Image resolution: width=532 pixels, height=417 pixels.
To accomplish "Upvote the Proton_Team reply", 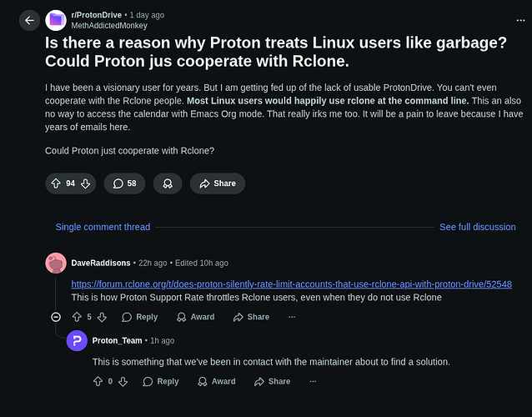I will coord(98,381).
